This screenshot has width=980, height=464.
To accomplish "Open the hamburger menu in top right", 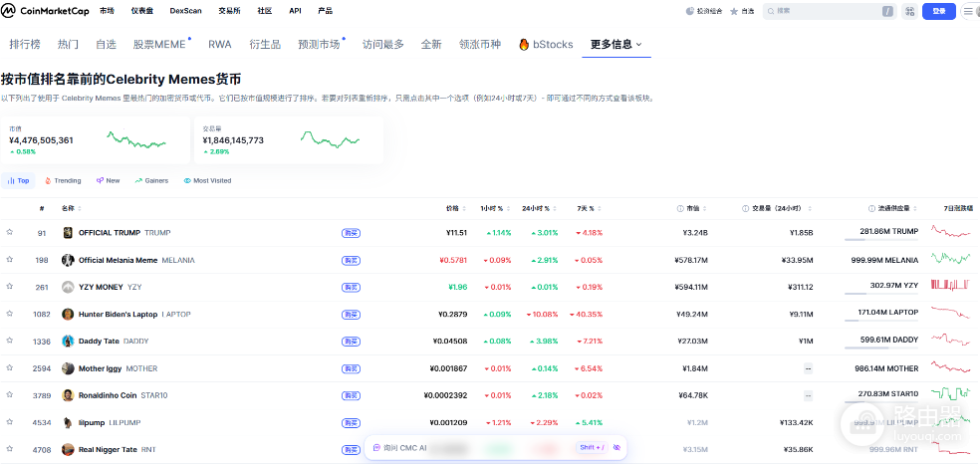I will click(x=967, y=11).
